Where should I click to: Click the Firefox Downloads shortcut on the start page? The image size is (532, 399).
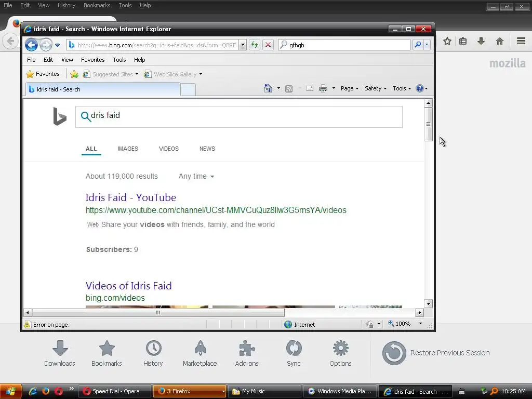click(x=60, y=353)
